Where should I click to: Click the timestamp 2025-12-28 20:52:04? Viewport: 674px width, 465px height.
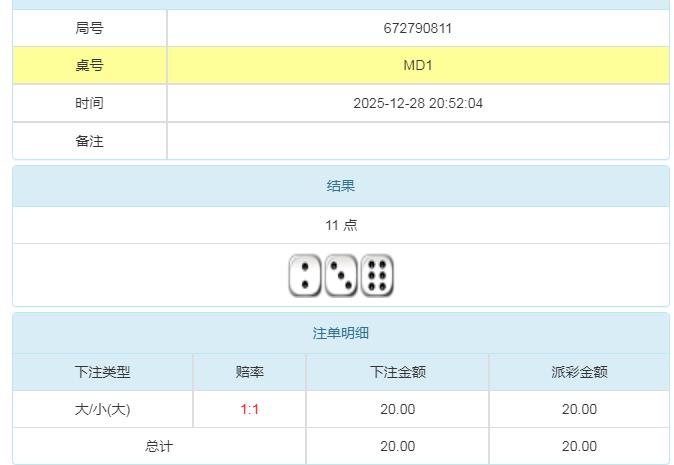tap(417, 103)
